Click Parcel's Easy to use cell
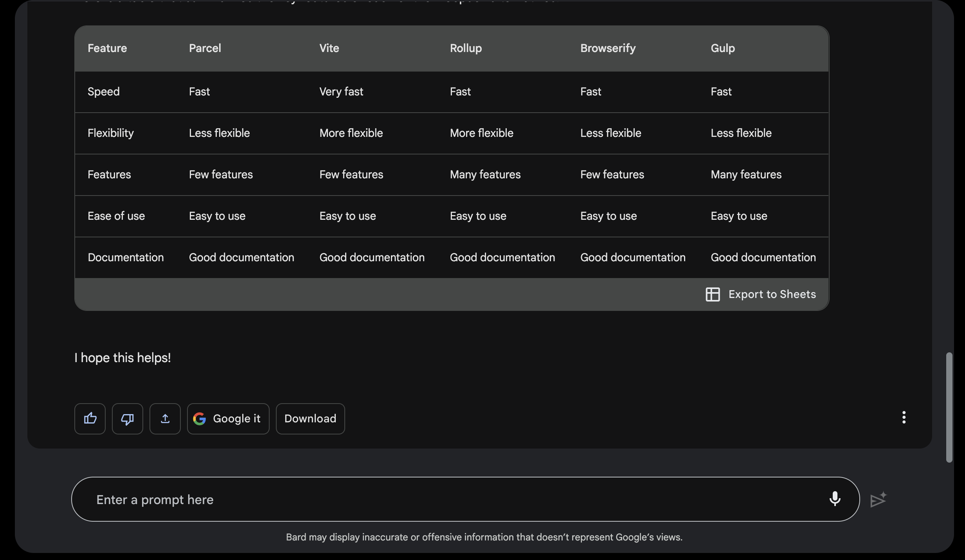This screenshot has width=965, height=560. pos(217,216)
